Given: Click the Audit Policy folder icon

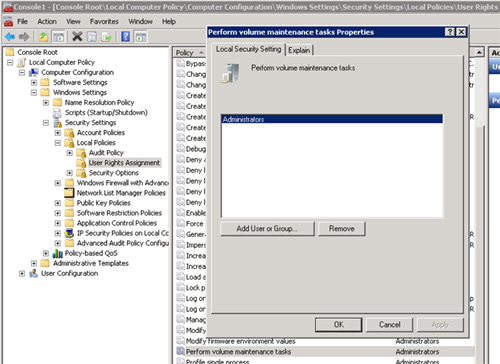Looking at the screenshot, I should pyautogui.click(x=81, y=153).
